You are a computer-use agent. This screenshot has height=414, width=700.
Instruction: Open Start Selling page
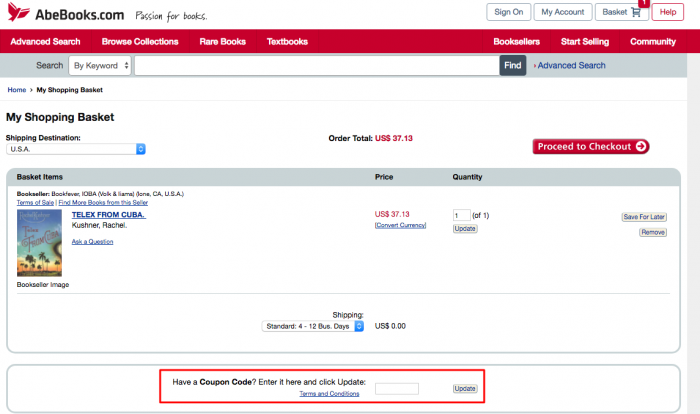(585, 42)
